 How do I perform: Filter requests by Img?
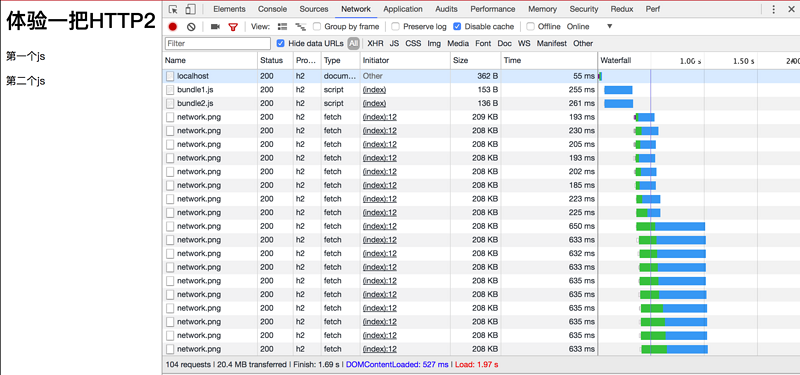434,43
